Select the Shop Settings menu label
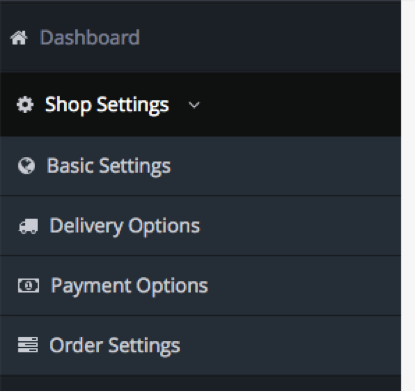Image resolution: width=415 pixels, height=392 pixels. click(107, 105)
